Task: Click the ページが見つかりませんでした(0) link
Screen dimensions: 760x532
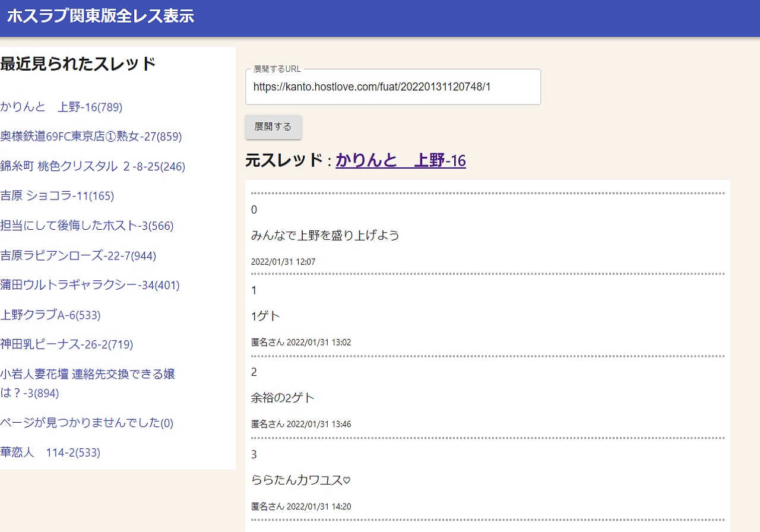Action: click(x=87, y=423)
